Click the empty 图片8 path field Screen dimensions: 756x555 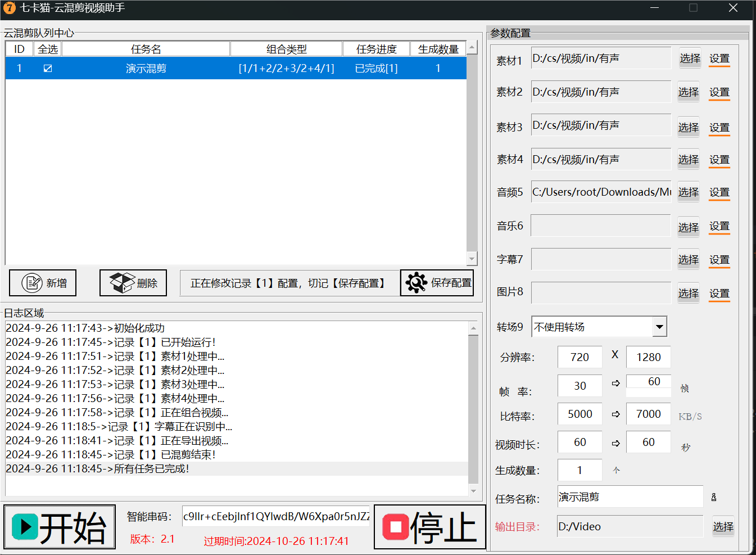coord(601,293)
